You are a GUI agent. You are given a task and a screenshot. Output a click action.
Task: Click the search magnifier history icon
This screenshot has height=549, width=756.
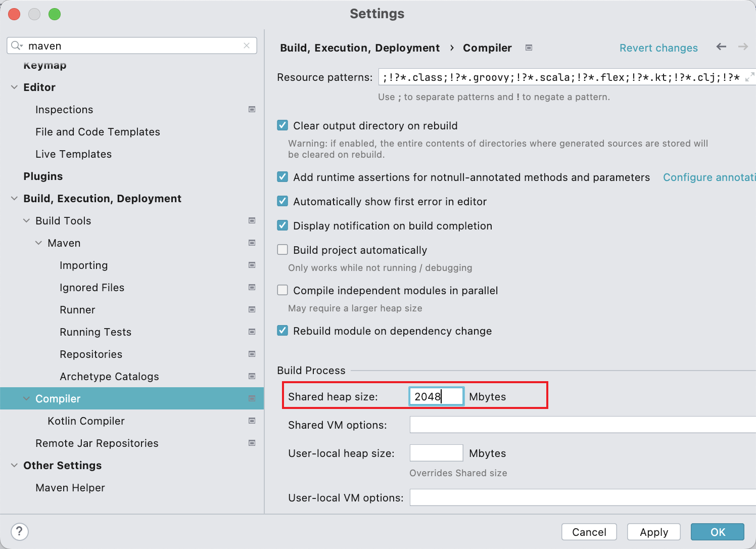point(17,45)
